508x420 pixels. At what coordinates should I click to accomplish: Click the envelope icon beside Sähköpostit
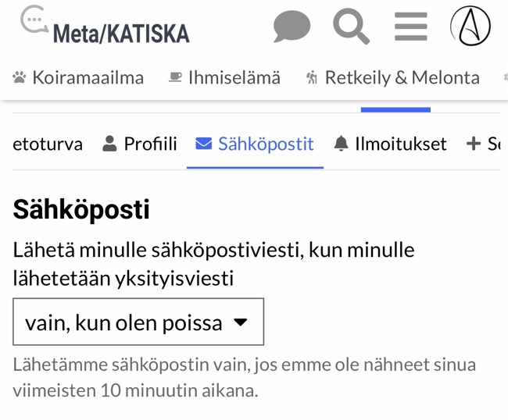[x=203, y=144]
